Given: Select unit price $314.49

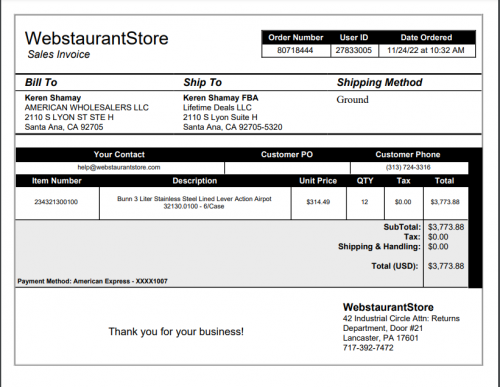Looking at the screenshot, I should pyautogui.click(x=318, y=202).
